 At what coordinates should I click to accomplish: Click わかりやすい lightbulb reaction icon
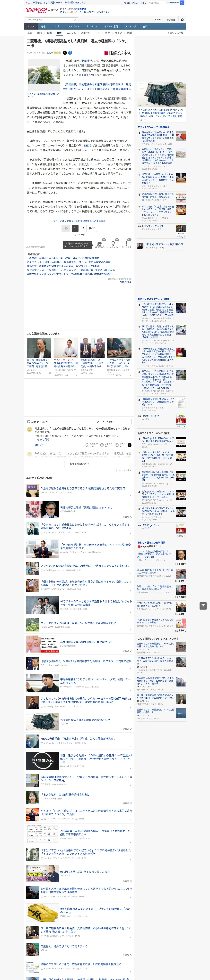coord(113,244)
